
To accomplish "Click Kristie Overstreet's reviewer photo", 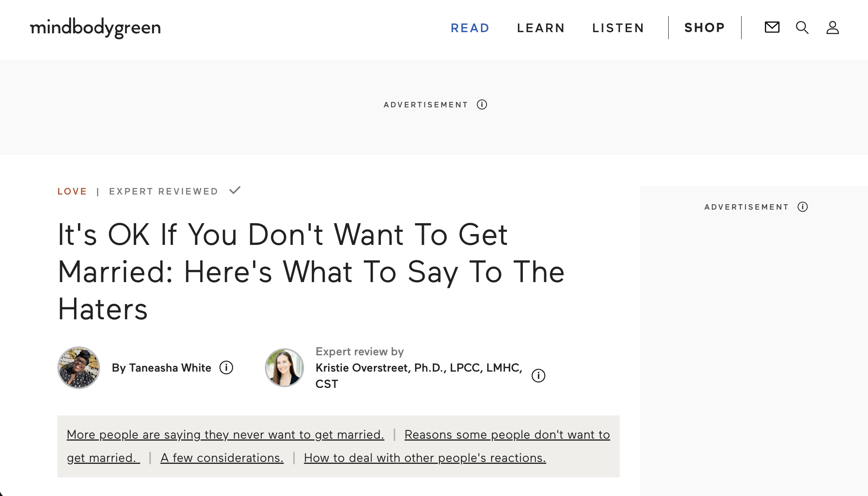I will tap(284, 367).
